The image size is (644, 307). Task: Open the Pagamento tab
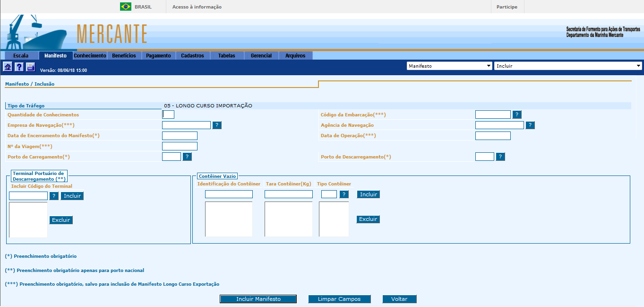pyautogui.click(x=158, y=56)
